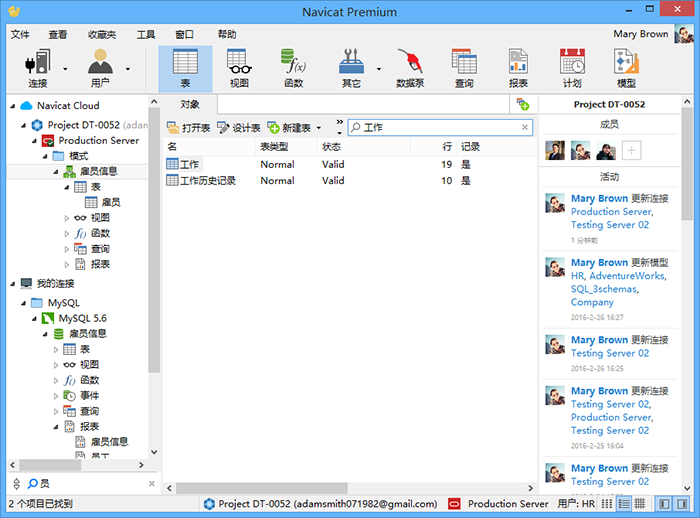The image size is (700, 518).
Task: Click the HR, link in the activity feed
Action: (x=579, y=276)
